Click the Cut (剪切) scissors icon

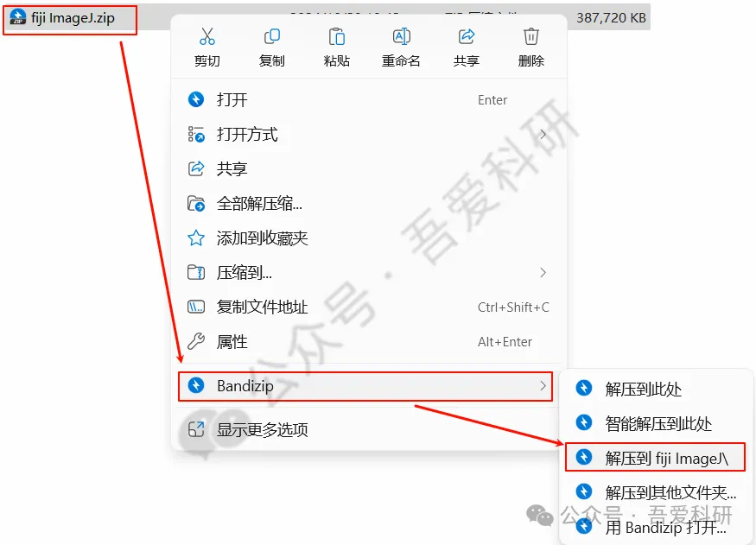pos(207,36)
